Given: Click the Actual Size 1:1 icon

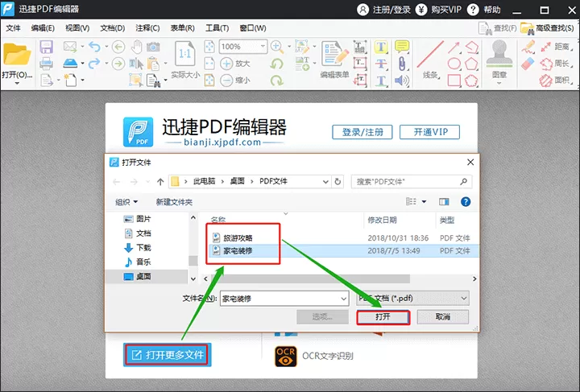Looking at the screenshot, I should 185,54.
